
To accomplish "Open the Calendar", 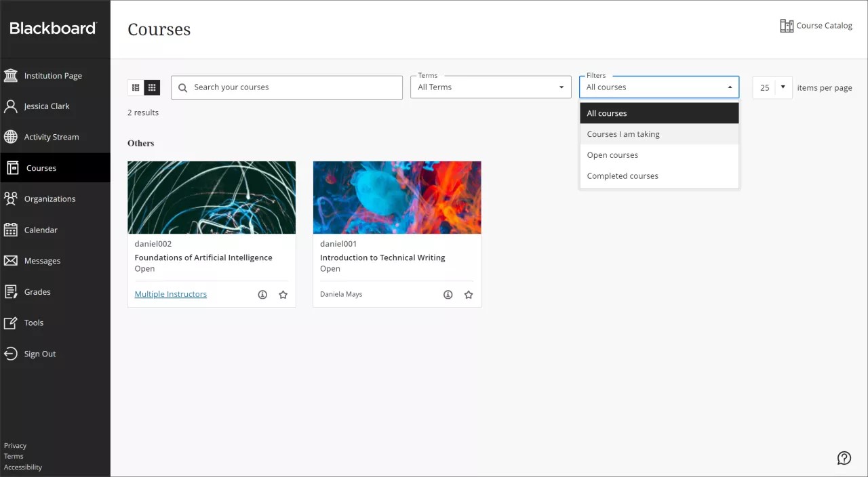I will click(41, 230).
